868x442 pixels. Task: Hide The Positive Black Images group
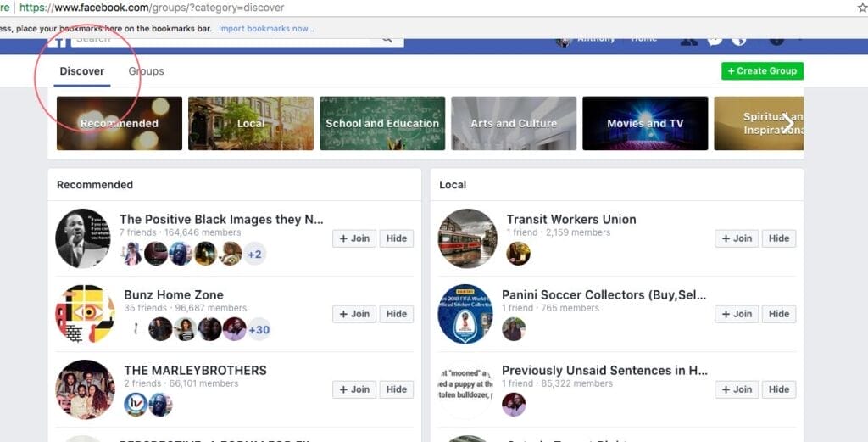pos(397,238)
